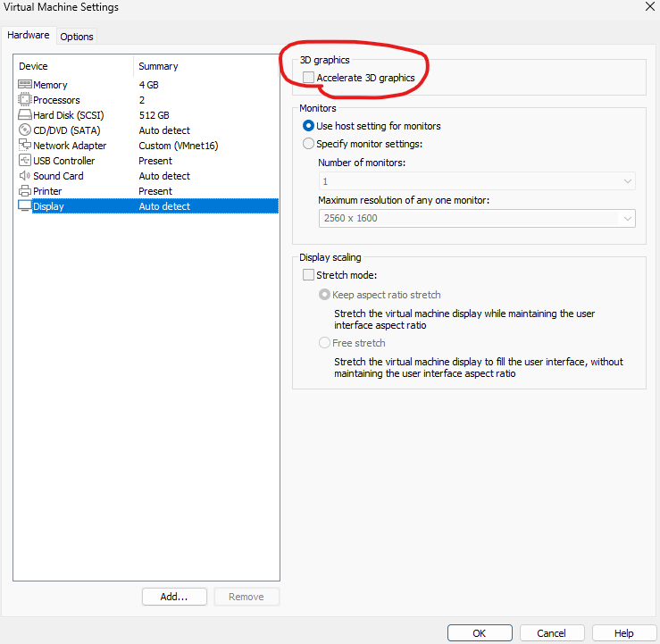Toggle the Stretch mode checkbox
Screen dimensions: 660x644
pos(309,276)
